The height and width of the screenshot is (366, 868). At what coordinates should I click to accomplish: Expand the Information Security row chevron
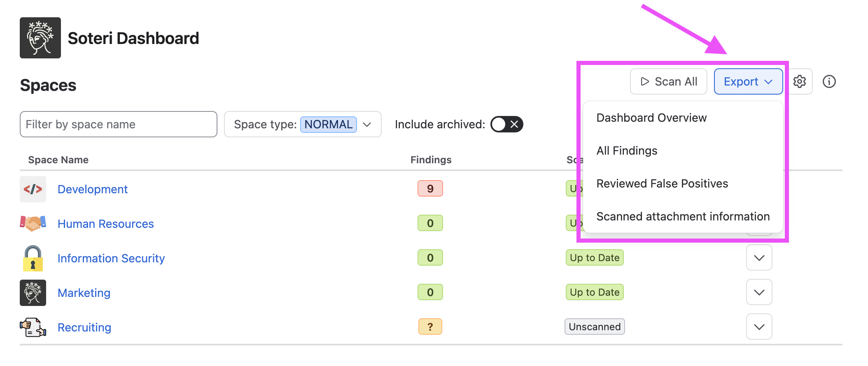tap(759, 258)
